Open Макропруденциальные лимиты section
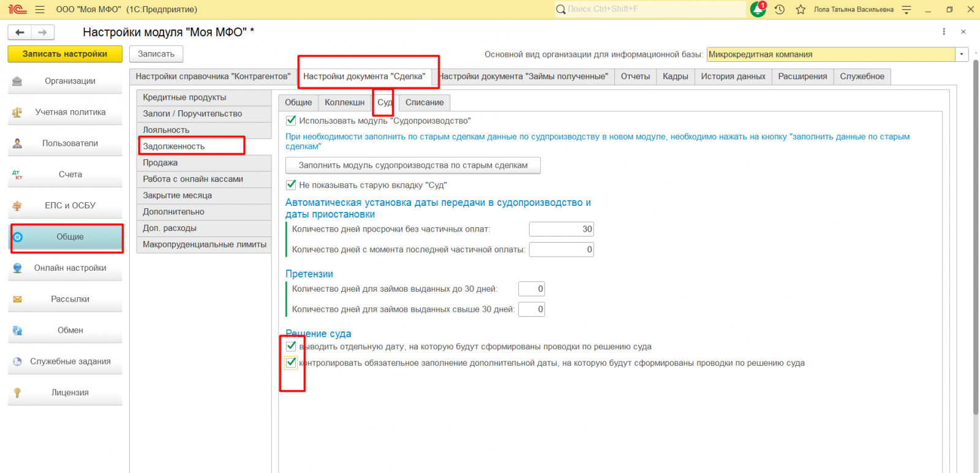The width and height of the screenshot is (980, 473). (x=204, y=244)
